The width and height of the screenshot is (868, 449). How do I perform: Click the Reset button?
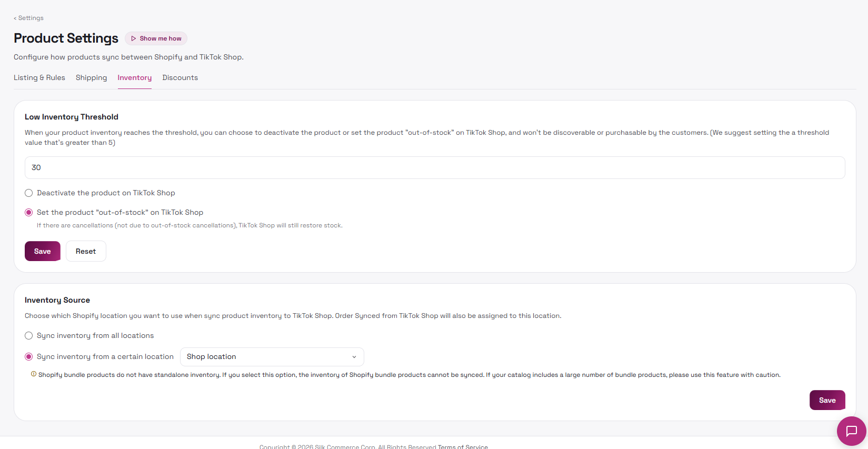86,251
